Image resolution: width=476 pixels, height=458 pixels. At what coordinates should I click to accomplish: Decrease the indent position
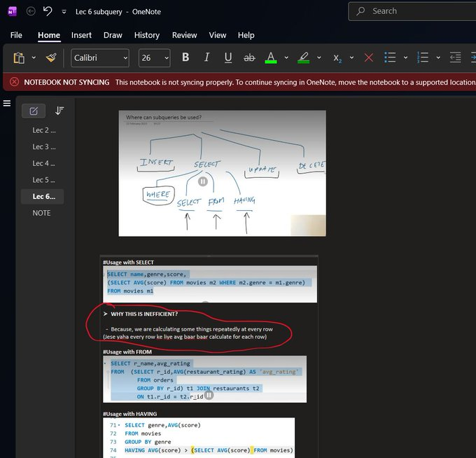pos(456,57)
